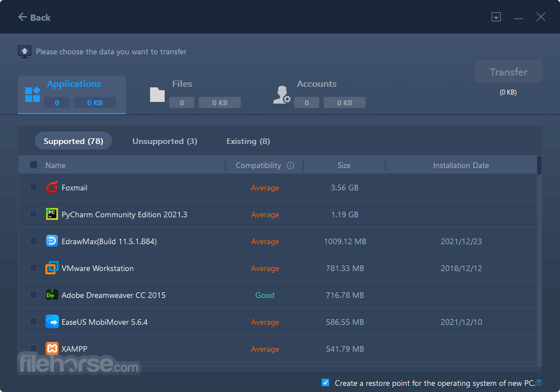This screenshot has width=560, height=392.
Task: Sort by the Size column header
Action: (x=344, y=165)
